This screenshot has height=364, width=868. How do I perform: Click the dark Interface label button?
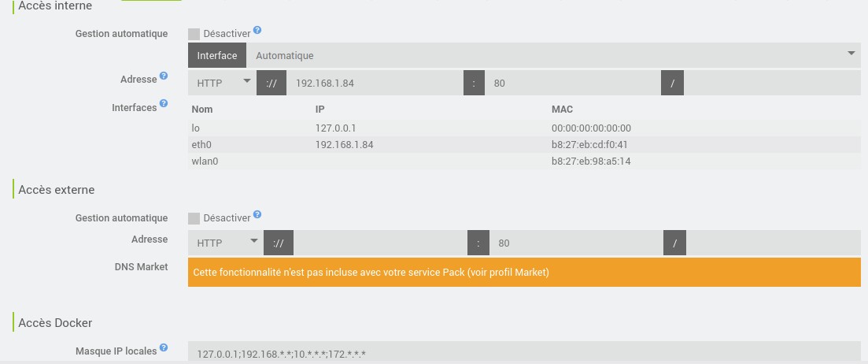[x=217, y=55]
